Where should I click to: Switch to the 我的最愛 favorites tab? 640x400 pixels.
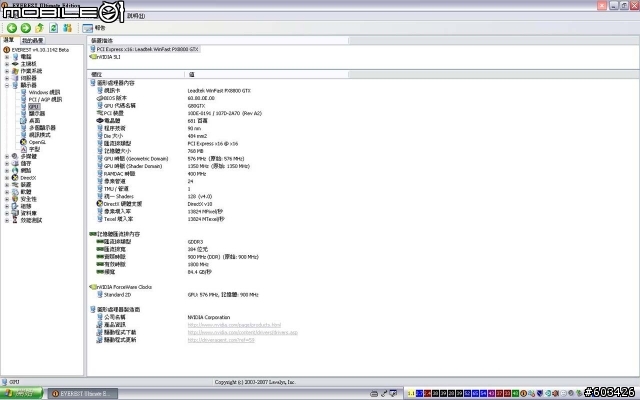tap(32, 40)
